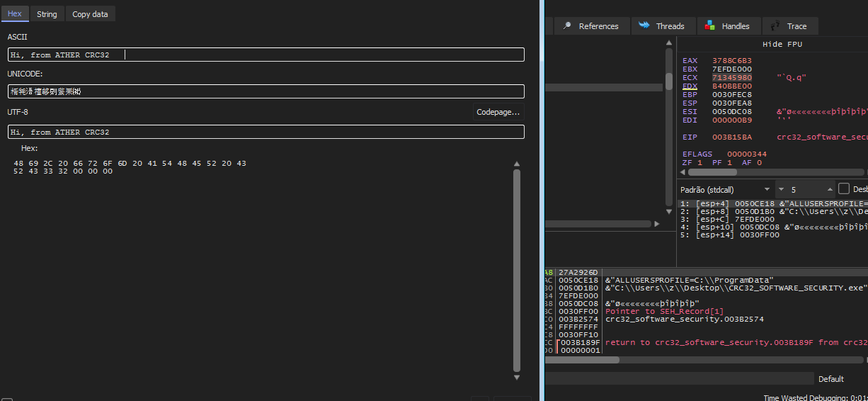Viewport: 868px width, 401px height.
Task: Select the ESI register value 0050DC08
Action: tap(732, 112)
